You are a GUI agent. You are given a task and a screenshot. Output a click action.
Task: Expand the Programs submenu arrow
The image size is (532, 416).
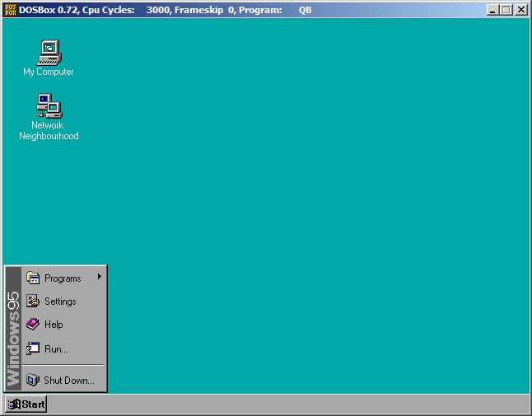pyautogui.click(x=100, y=277)
